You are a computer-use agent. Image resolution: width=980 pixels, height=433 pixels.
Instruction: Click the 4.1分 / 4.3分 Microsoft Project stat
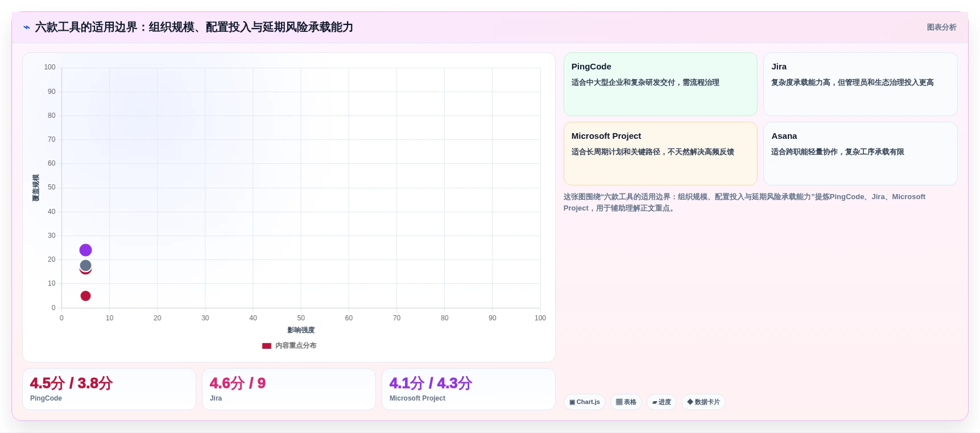pos(469,389)
